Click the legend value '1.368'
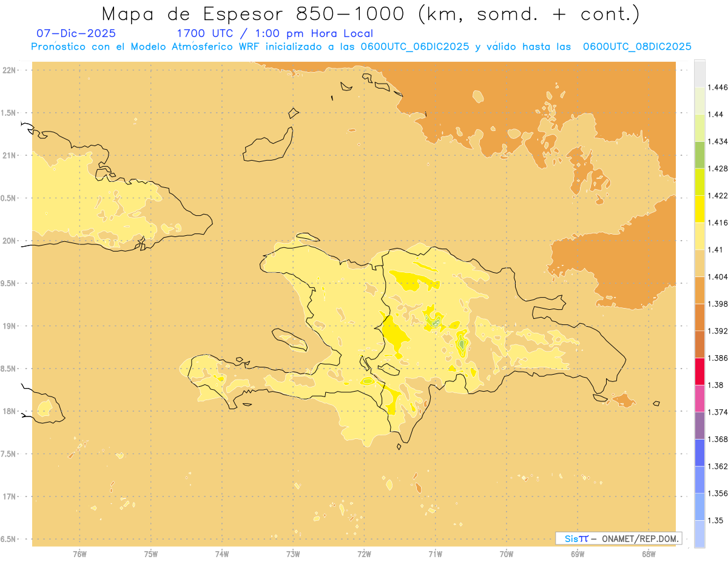Screen dimensions: 728x562 718,439
